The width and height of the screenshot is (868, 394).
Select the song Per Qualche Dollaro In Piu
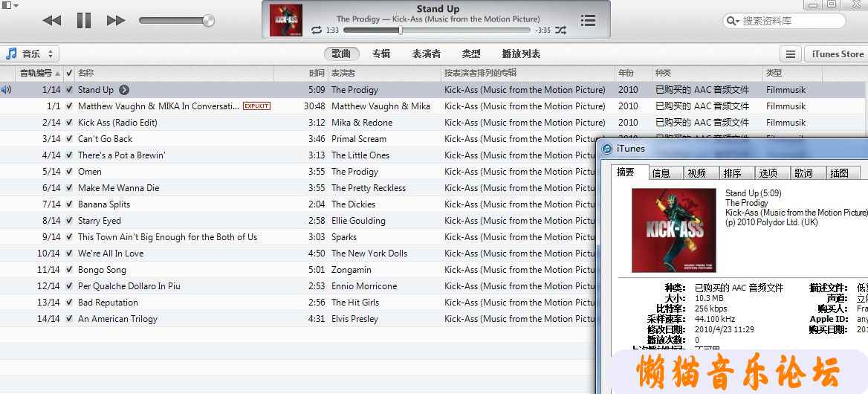pyautogui.click(x=129, y=286)
